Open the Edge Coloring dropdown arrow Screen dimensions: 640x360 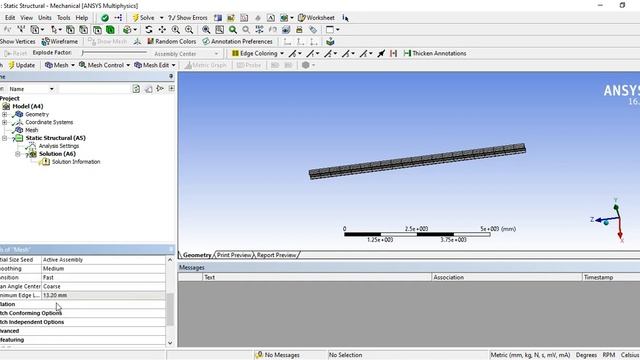coord(282,53)
